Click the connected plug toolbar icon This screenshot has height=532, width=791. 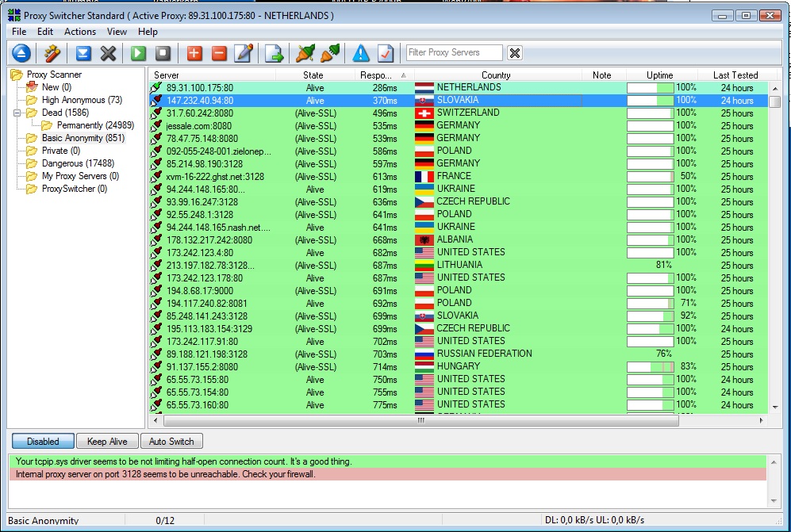click(x=330, y=53)
